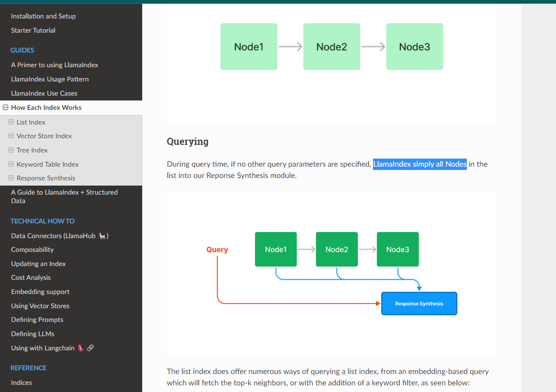Click the chain link icon after Langchain
This screenshot has width=556, height=392.
click(x=91, y=347)
